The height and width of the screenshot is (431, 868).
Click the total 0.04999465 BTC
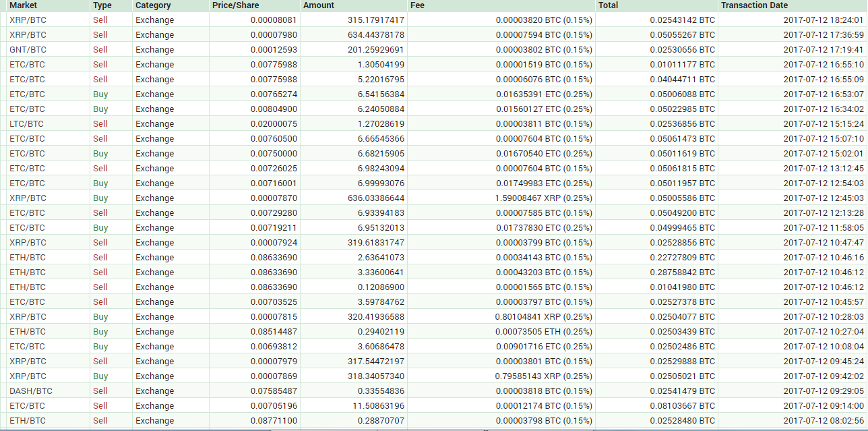click(683, 228)
